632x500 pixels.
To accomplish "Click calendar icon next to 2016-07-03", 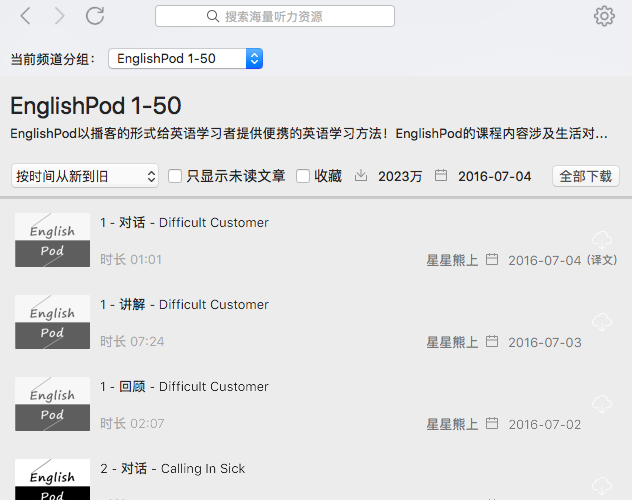I will tap(492, 341).
